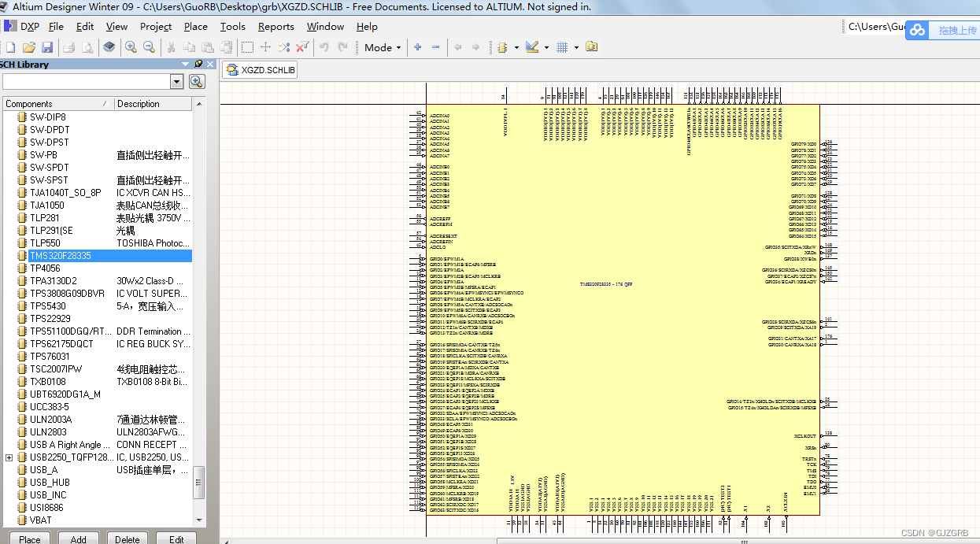The image size is (980, 544).
Task: Activate the rectangular selection tool icon
Action: (x=249, y=47)
